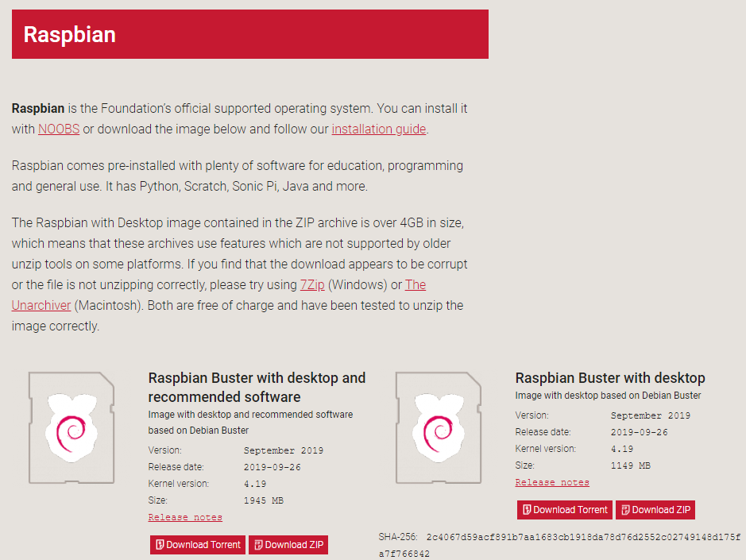Click the description 'Image with desktop based on Debian Buster'
The height and width of the screenshot is (560, 746).
[x=608, y=396]
